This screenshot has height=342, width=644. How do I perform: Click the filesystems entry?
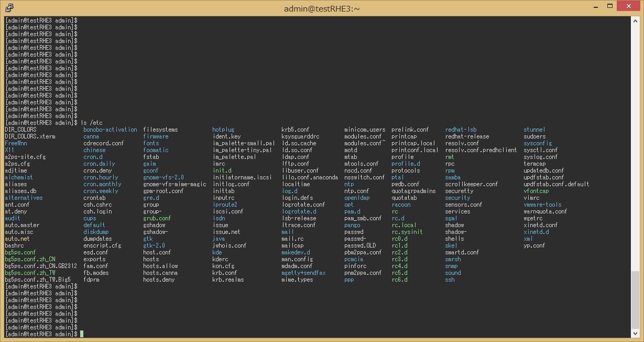160,130
